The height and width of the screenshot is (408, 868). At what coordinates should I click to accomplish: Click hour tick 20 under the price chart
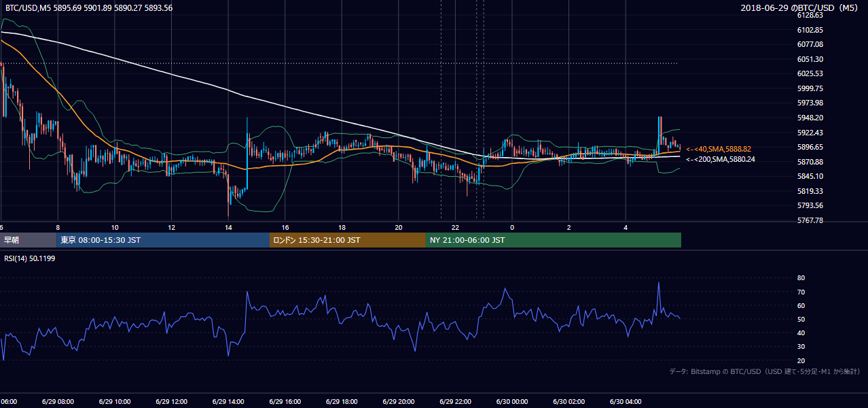398,228
